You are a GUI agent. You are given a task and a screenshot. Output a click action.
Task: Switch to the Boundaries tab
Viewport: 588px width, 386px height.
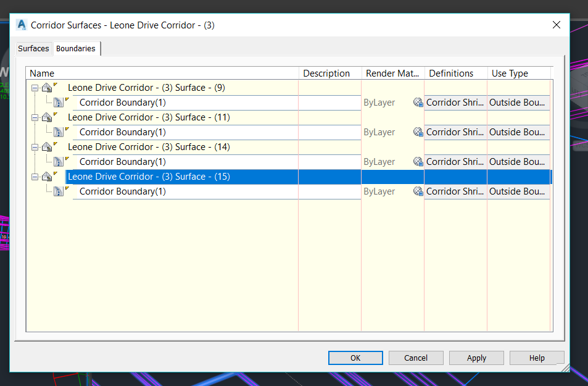pyautogui.click(x=75, y=48)
